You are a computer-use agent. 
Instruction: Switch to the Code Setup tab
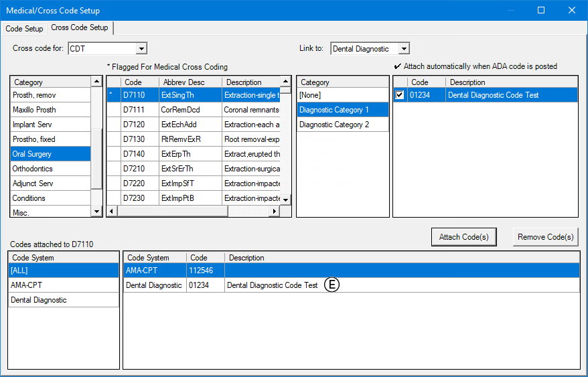24,29
